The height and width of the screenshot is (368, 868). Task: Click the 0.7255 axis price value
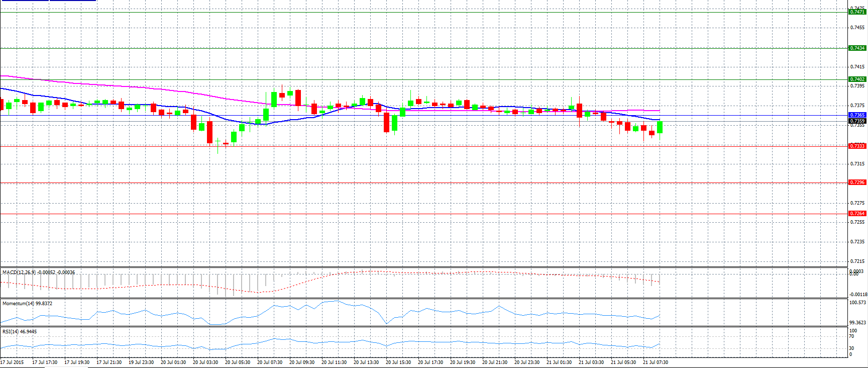tap(857, 222)
